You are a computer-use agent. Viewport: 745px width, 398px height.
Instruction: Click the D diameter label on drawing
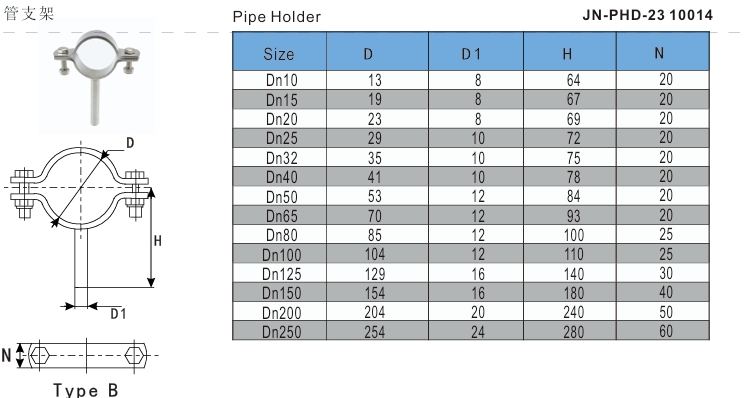click(x=130, y=143)
